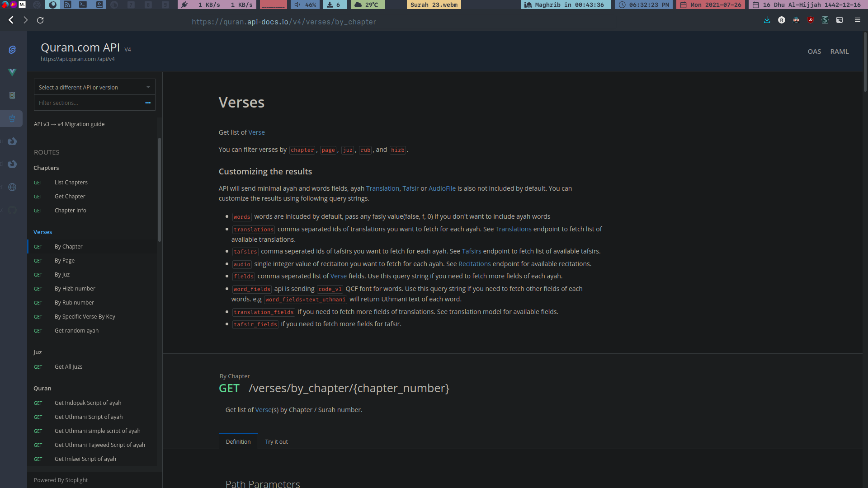Open the Chapter Info route
This screenshot has height=488, width=868.
pyautogui.click(x=70, y=211)
